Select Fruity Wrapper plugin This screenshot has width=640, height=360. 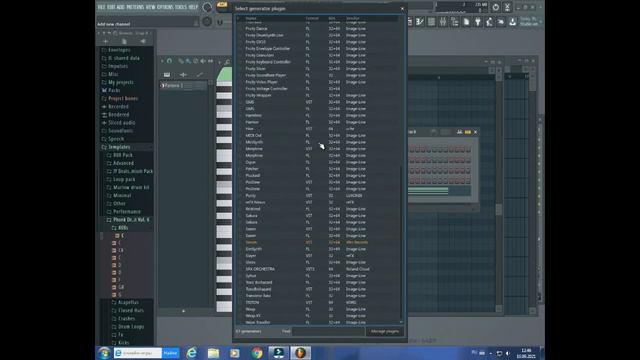(318, 96)
